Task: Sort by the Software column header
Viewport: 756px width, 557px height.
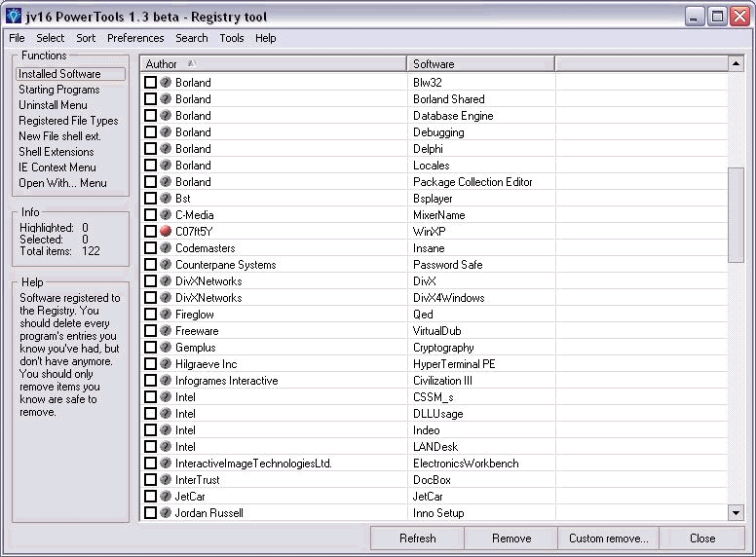Action: 480,63
